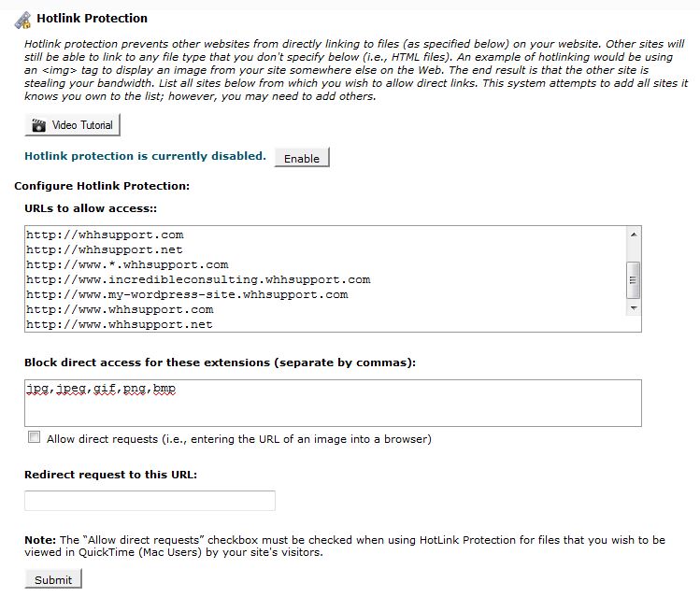Check the Allow direct requests checkbox
Image resolution: width=700 pixels, height=597 pixels.
tap(35, 437)
